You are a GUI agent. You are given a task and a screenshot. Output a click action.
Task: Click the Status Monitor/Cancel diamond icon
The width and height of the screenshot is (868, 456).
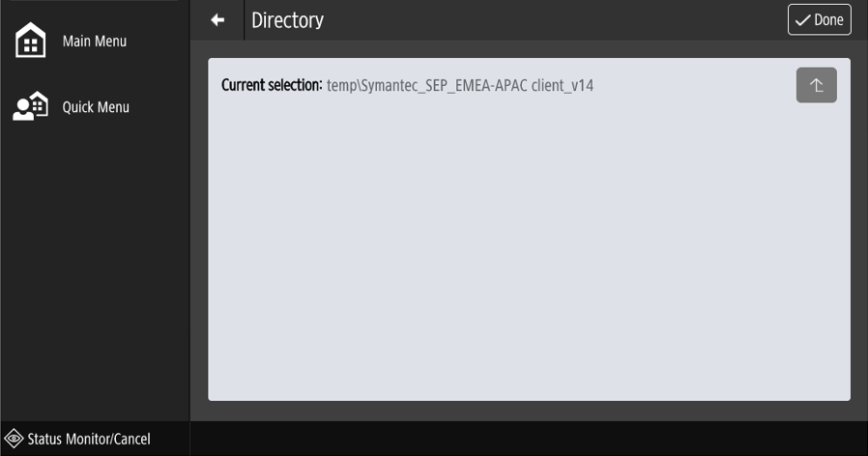(x=14, y=439)
